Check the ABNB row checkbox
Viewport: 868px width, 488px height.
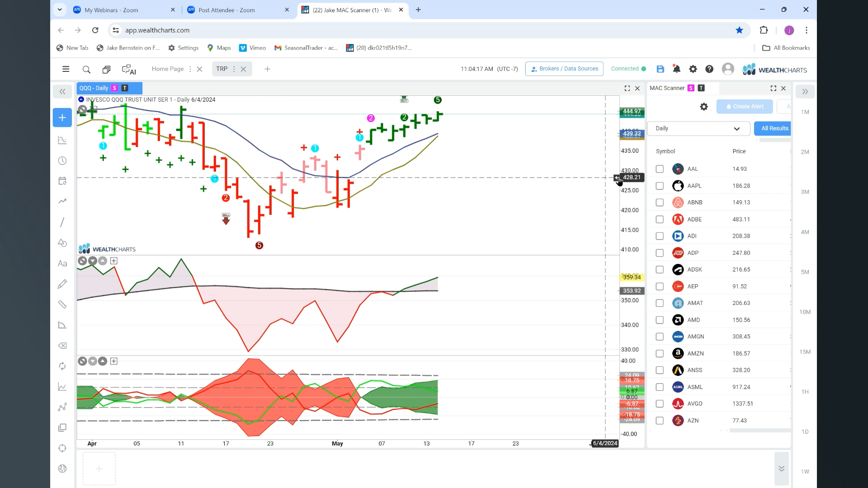click(x=660, y=202)
